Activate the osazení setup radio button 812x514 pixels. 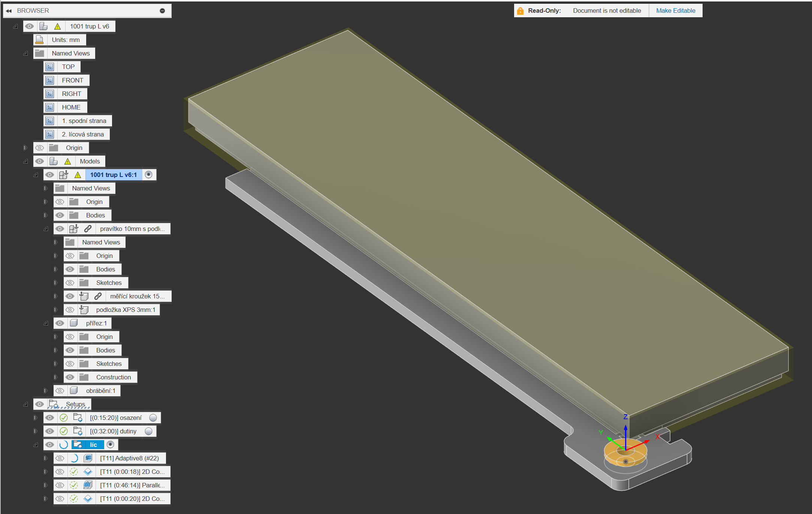click(153, 418)
